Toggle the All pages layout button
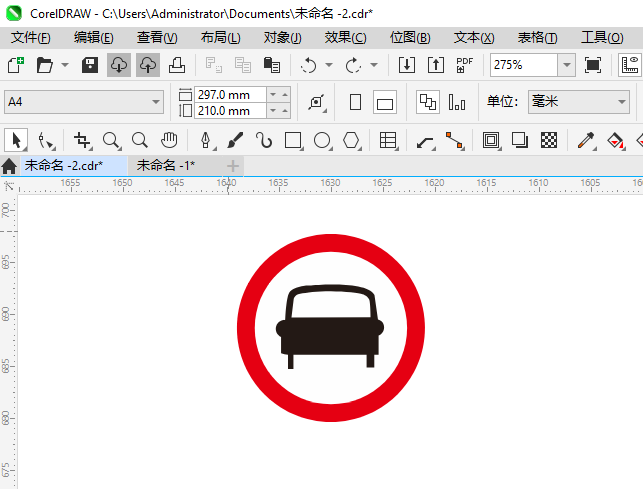The height and width of the screenshot is (489, 643). click(x=428, y=102)
